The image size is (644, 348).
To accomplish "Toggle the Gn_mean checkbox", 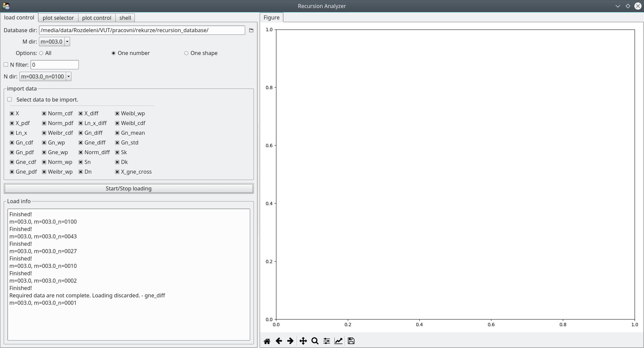I will (x=117, y=133).
